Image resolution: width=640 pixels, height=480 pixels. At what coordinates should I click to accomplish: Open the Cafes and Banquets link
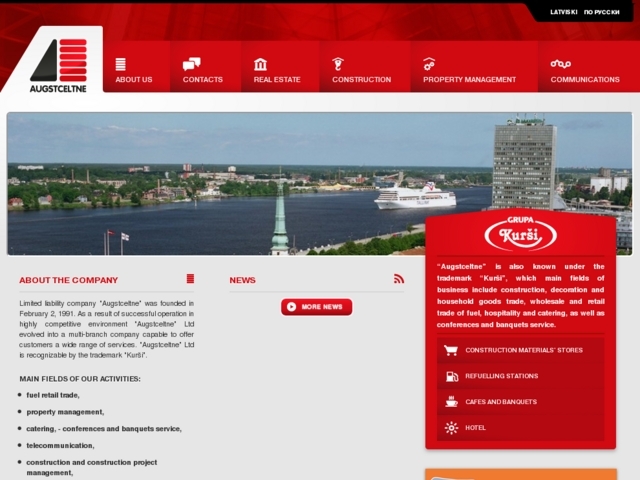tap(520, 402)
